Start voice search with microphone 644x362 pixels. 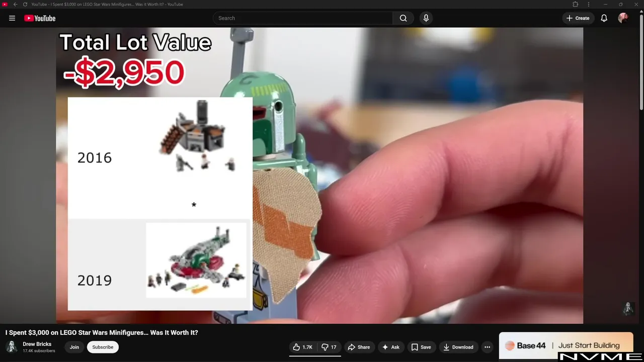click(426, 18)
